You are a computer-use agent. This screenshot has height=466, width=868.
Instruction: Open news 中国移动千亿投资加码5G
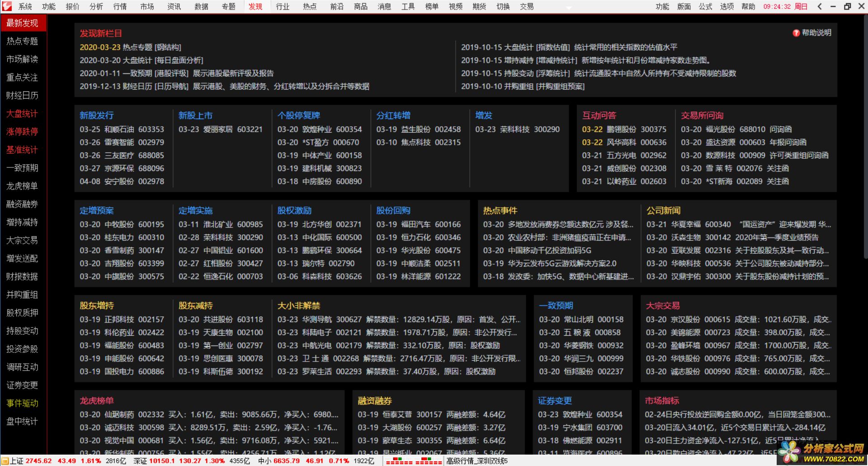click(537, 251)
